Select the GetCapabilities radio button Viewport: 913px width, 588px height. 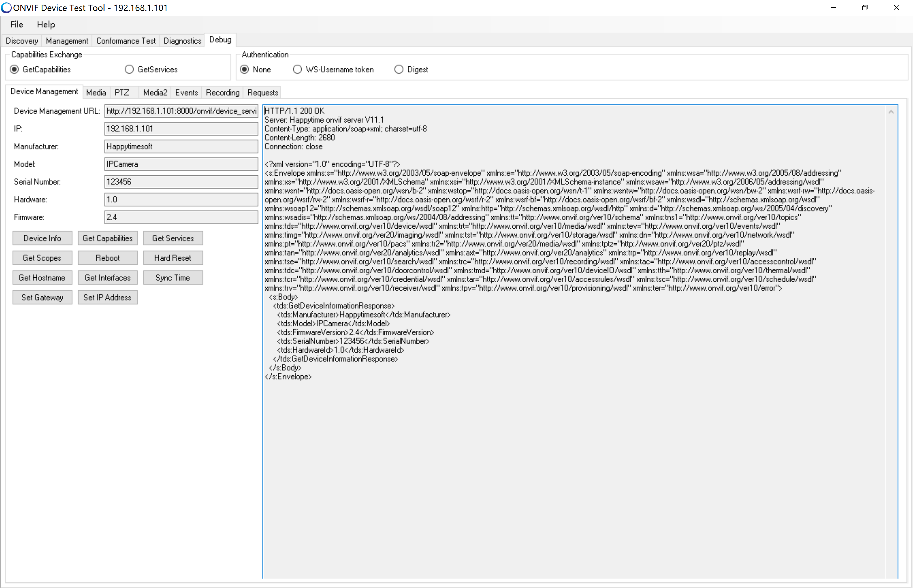coord(14,69)
